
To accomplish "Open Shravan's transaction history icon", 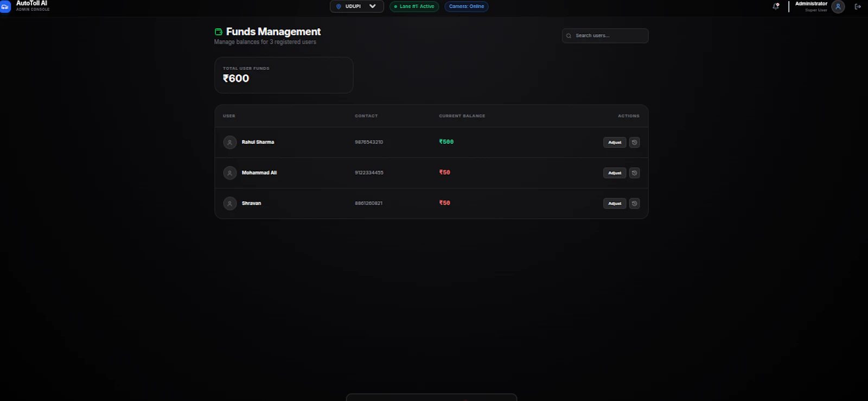I will pos(634,203).
